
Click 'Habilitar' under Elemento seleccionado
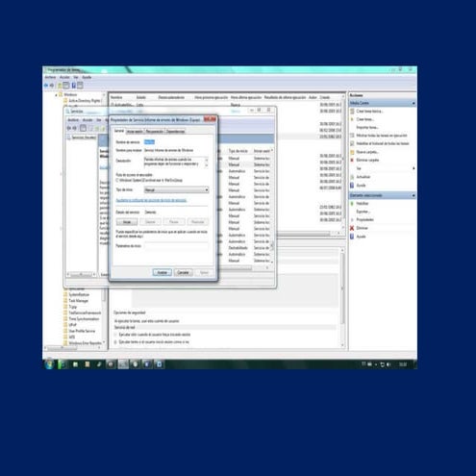click(363, 204)
